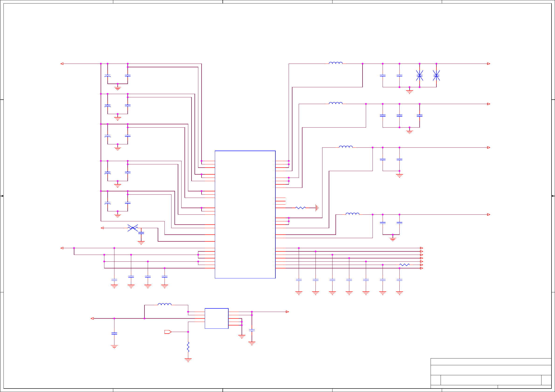555x392 pixels.
Task: Click the large central IC rectangle
Action: pyautogui.click(x=245, y=214)
